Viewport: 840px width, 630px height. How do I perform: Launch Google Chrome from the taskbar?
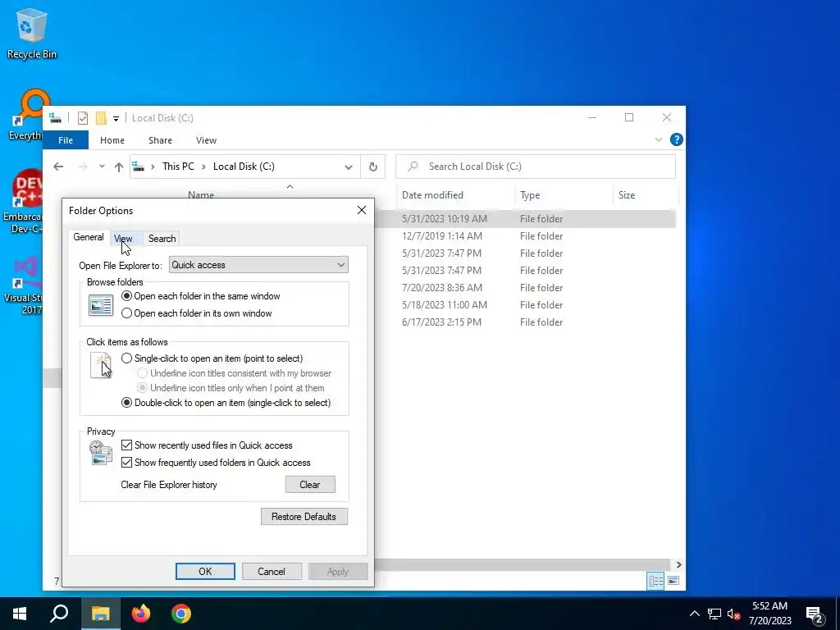click(181, 614)
